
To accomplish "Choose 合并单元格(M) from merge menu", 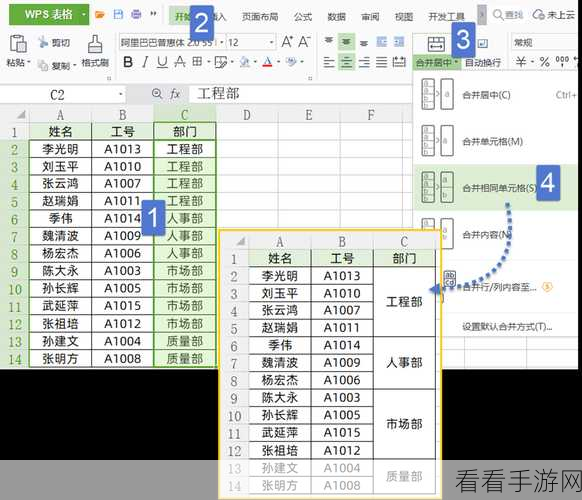I will 496,141.
